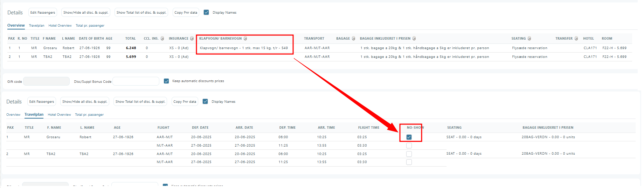Click info icon next to CCL. INS. header
The height and width of the screenshot is (188, 644).
(x=162, y=39)
